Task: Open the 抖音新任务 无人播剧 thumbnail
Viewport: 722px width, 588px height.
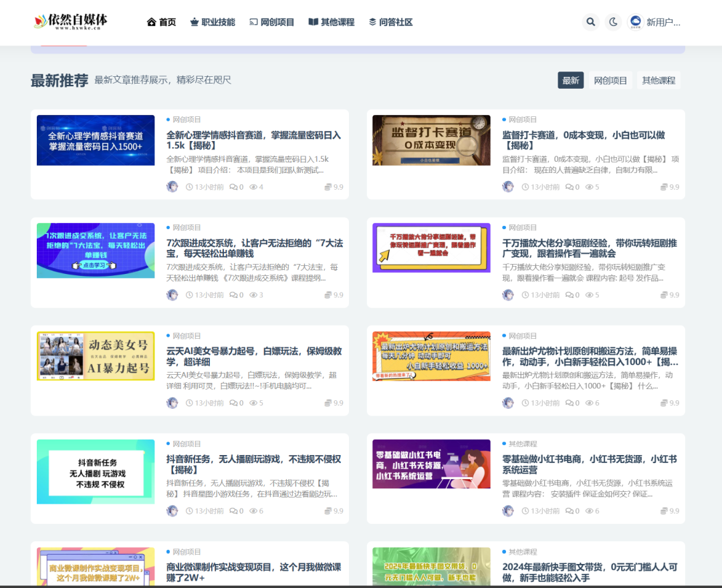Action: click(96, 472)
